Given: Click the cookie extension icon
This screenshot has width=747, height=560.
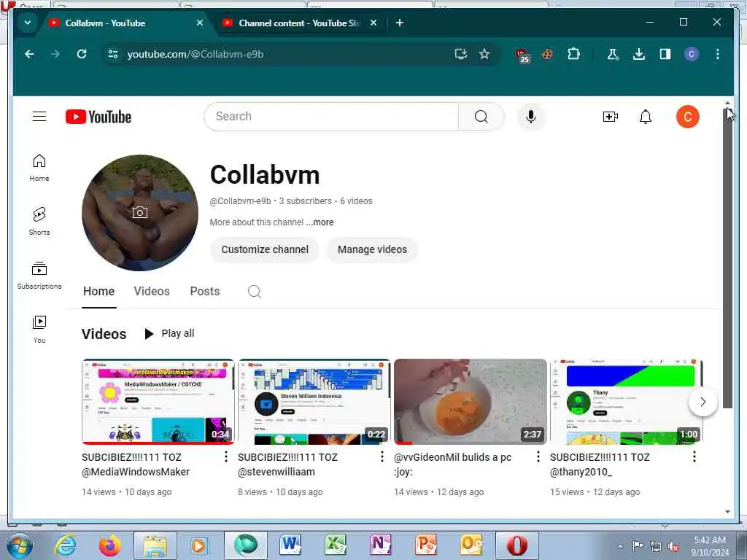Looking at the screenshot, I should coord(547,54).
